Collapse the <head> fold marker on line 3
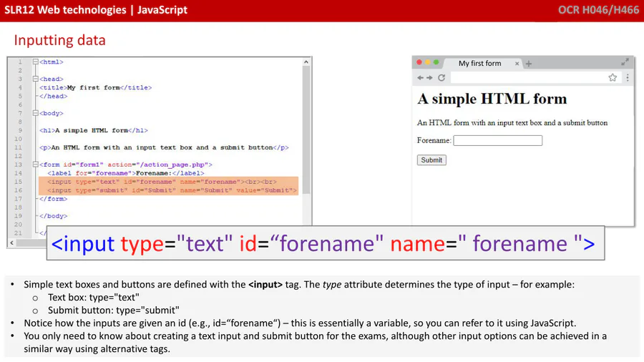 click(x=36, y=79)
